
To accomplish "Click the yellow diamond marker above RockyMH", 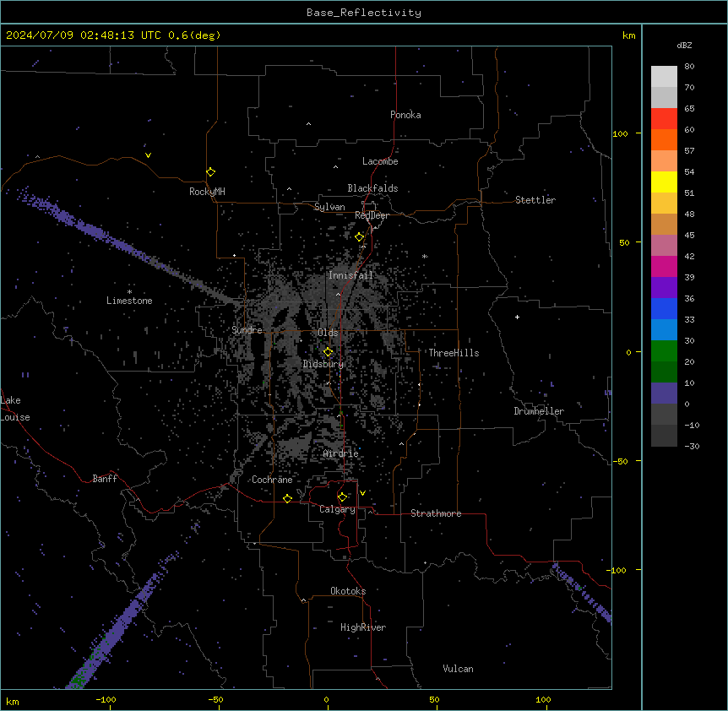I will (211, 172).
